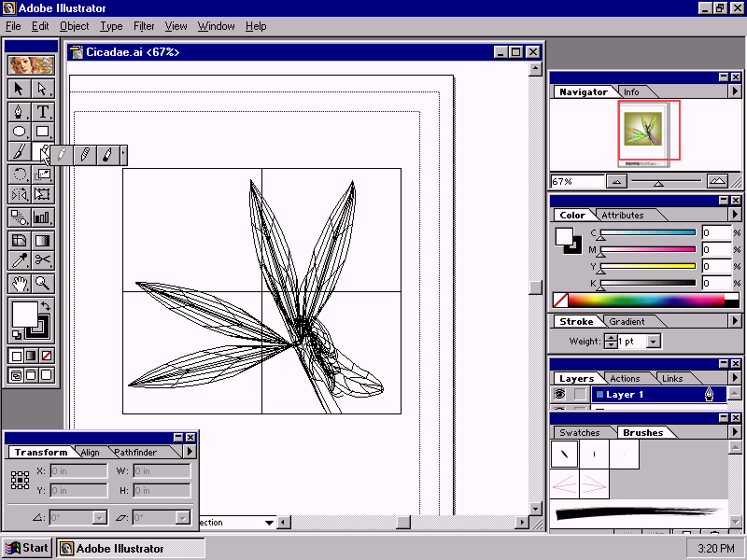Viewport: 747px width, 560px height.
Task: Pick the Ellipse tool
Action: [x=20, y=132]
